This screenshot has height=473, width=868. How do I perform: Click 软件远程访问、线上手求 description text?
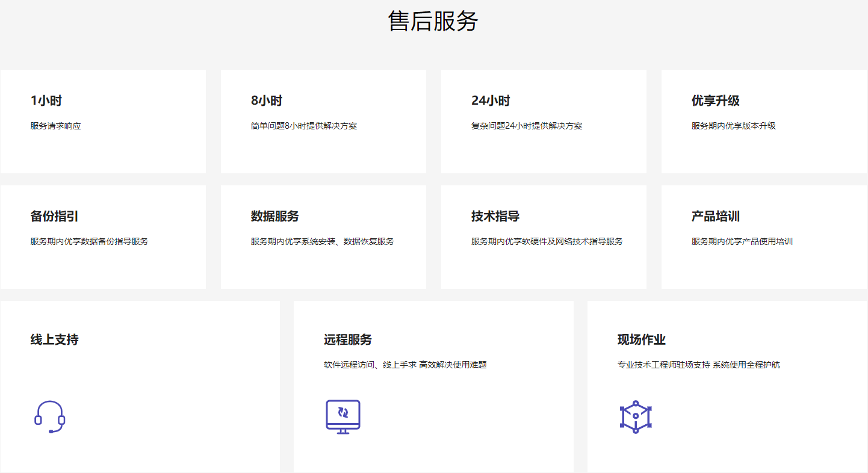405,365
